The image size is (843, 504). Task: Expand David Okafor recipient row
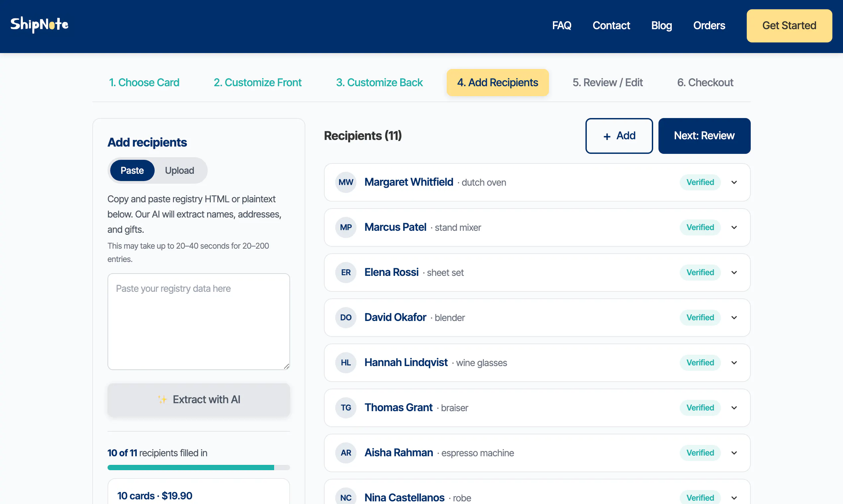point(734,318)
